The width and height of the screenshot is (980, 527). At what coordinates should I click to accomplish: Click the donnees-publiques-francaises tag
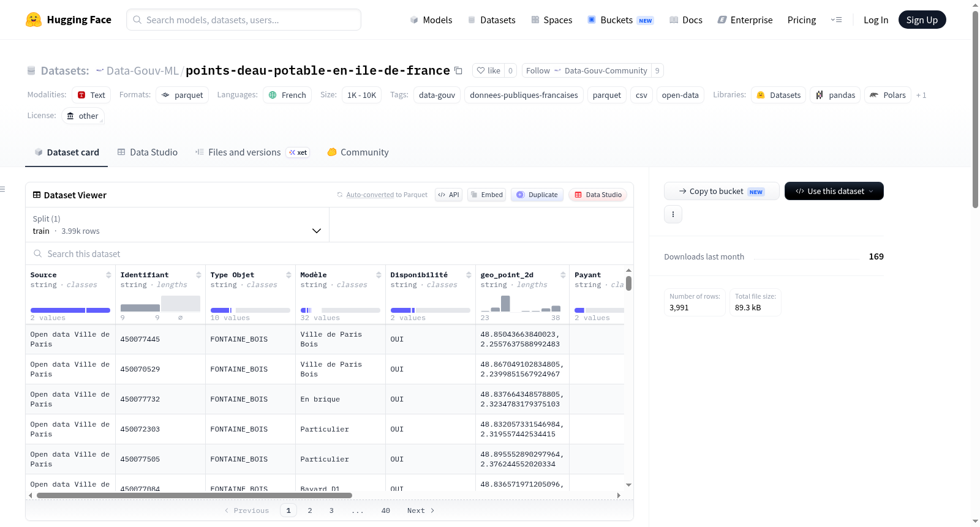524,95
